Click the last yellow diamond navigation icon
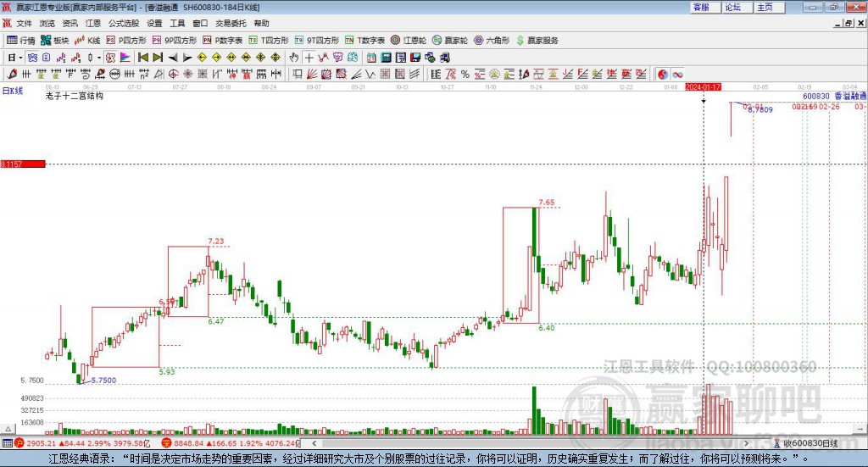Viewport: 868px width, 467px height. click(x=275, y=58)
